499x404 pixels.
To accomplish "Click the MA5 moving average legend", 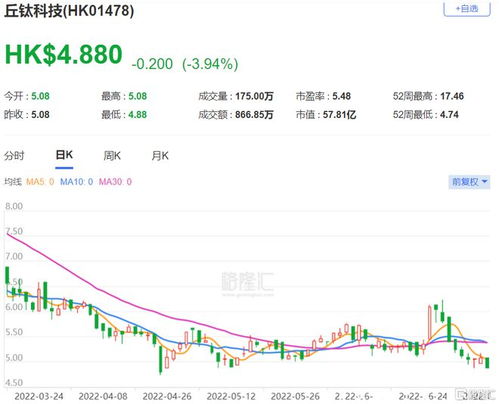I will (40, 182).
